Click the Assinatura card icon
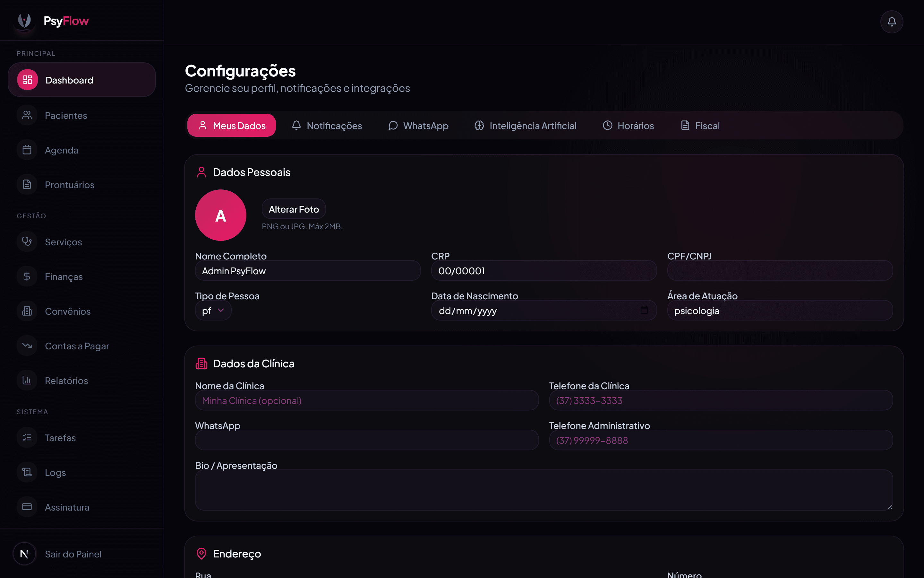924x578 pixels. click(x=27, y=507)
